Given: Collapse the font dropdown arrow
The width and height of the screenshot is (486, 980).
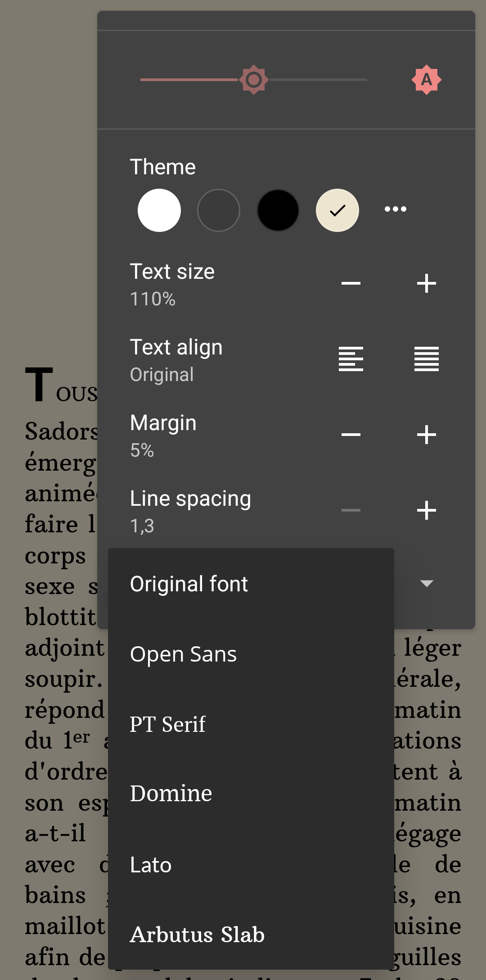Looking at the screenshot, I should (427, 584).
